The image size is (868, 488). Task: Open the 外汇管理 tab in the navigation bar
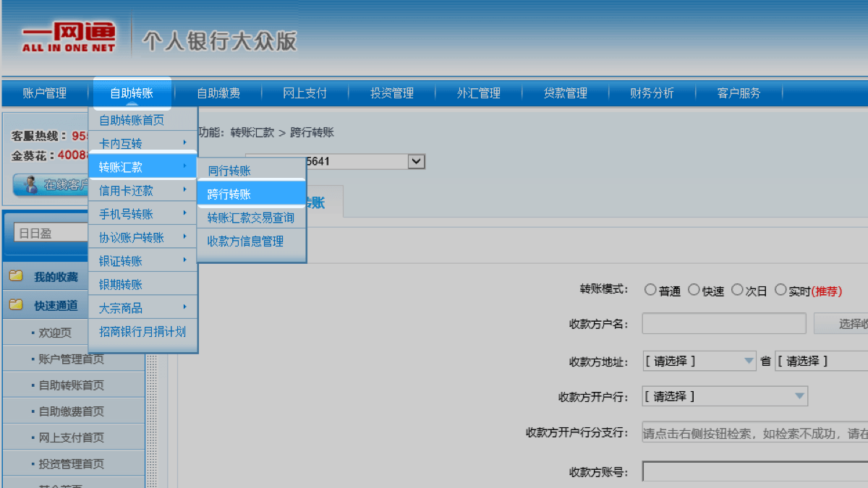pos(478,93)
